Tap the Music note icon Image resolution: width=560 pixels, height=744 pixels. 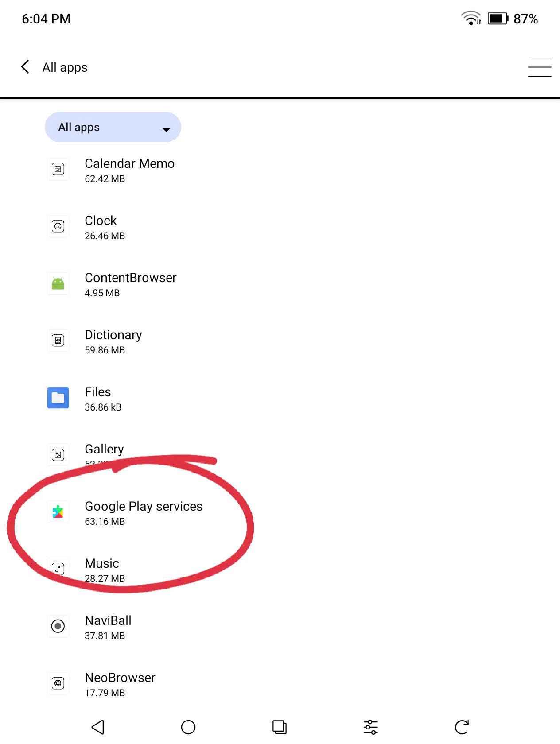point(58,569)
